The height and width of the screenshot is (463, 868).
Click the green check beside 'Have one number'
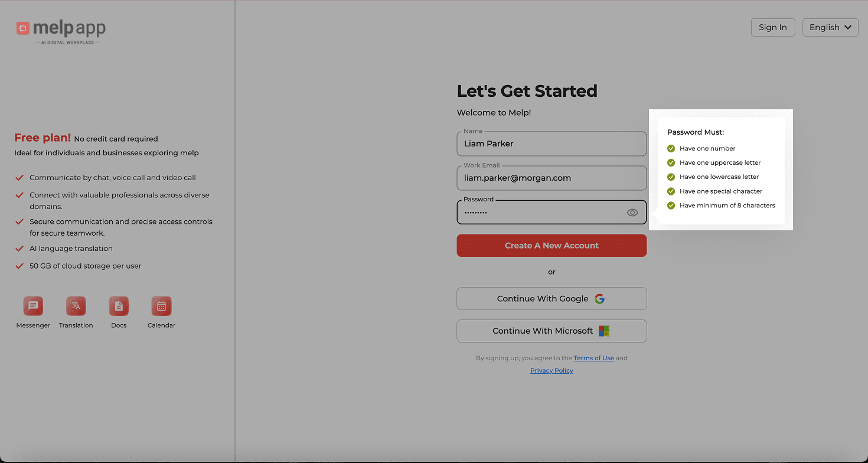click(671, 148)
